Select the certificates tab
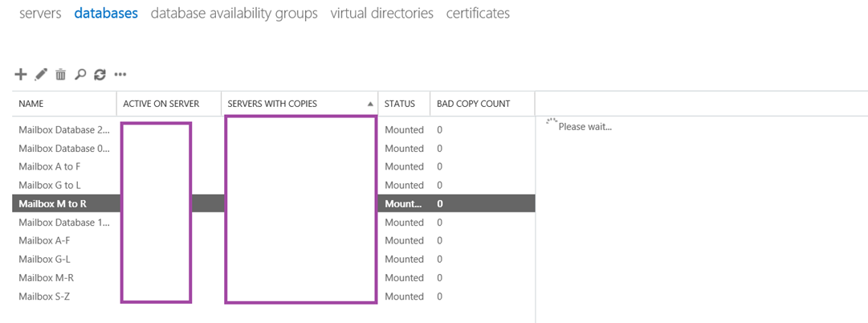Screen dimensions: 868x323 coord(478,14)
